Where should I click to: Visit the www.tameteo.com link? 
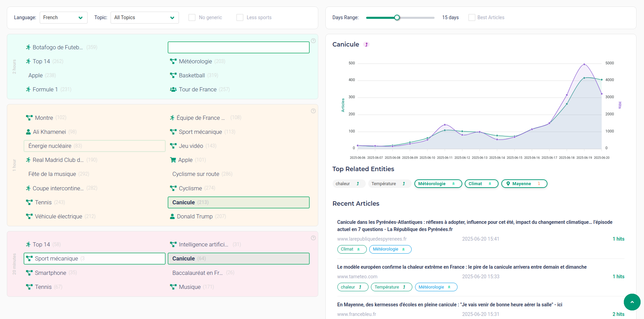[357, 277]
